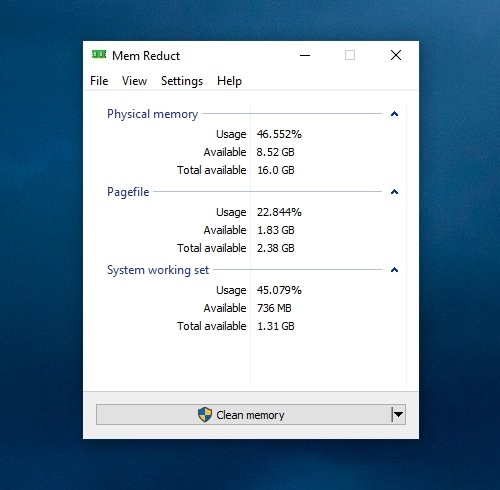Screen dimensions: 500x490
Task: Open the File menu
Action: (x=99, y=81)
